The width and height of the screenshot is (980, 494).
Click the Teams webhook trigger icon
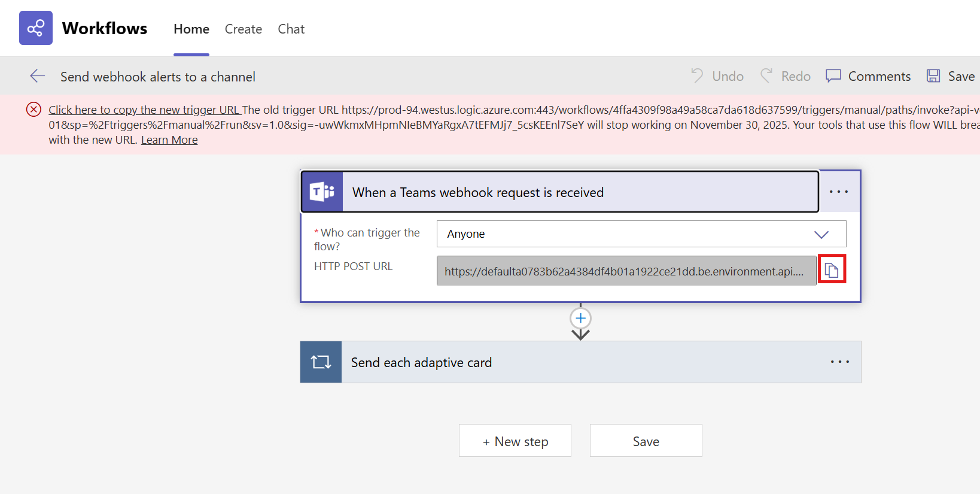(322, 192)
